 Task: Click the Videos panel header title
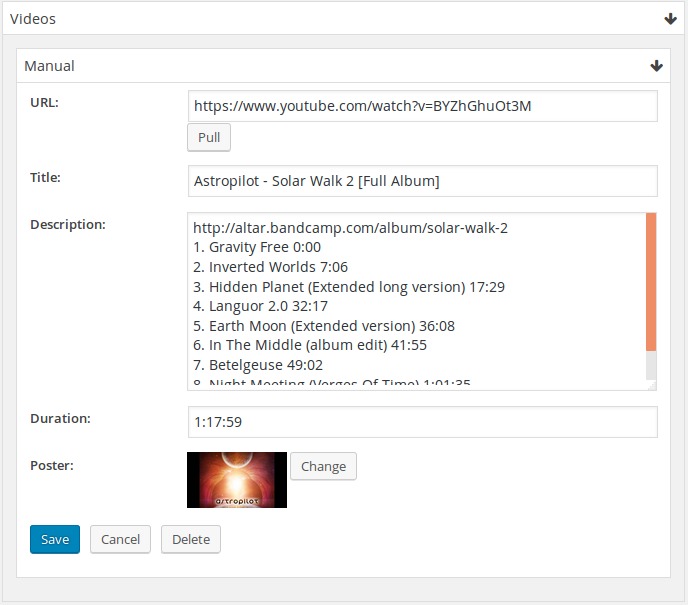(x=33, y=19)
